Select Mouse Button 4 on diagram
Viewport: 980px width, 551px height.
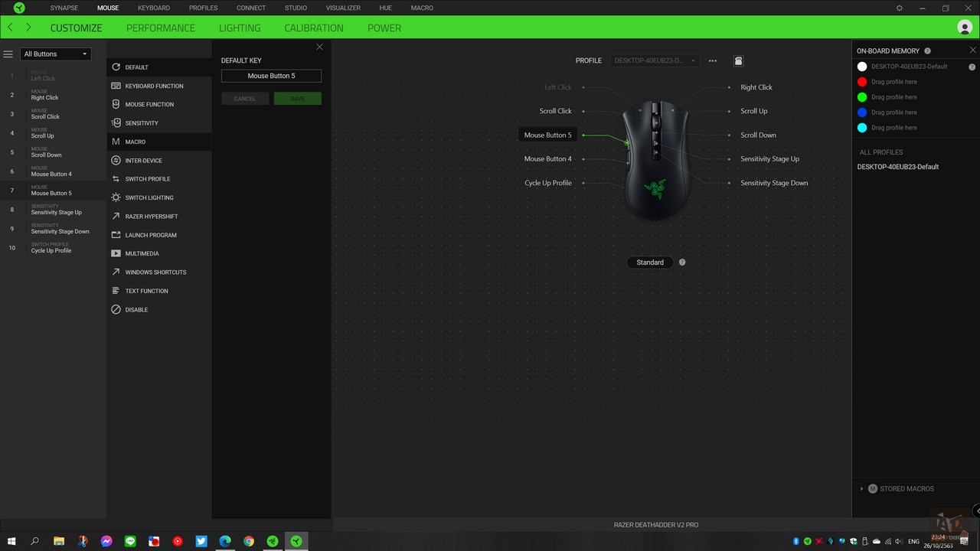click(x=547, y=159)
